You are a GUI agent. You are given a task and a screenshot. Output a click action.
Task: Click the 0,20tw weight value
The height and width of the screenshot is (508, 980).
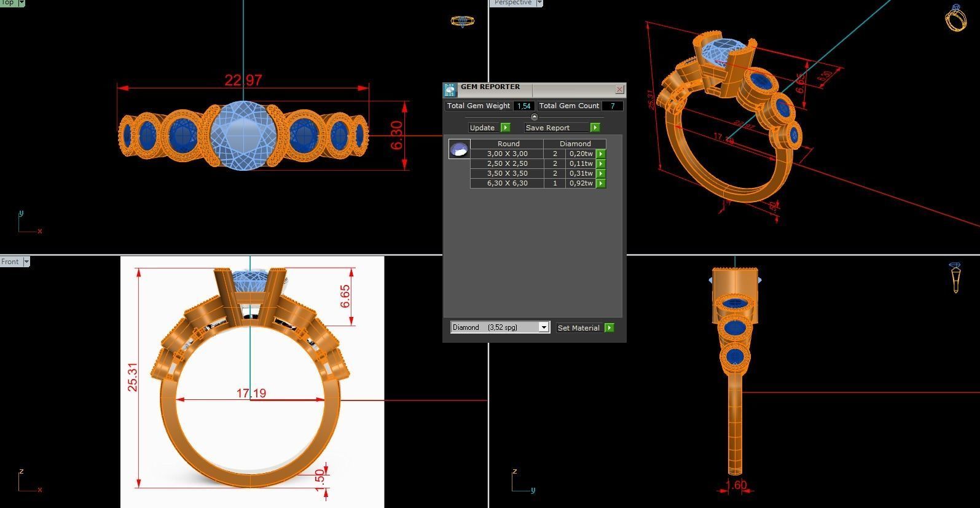point(581,154)
